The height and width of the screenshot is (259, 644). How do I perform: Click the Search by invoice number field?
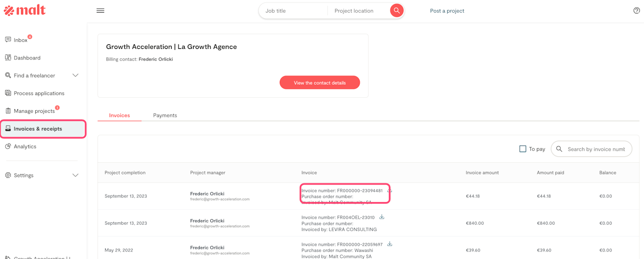596,149
